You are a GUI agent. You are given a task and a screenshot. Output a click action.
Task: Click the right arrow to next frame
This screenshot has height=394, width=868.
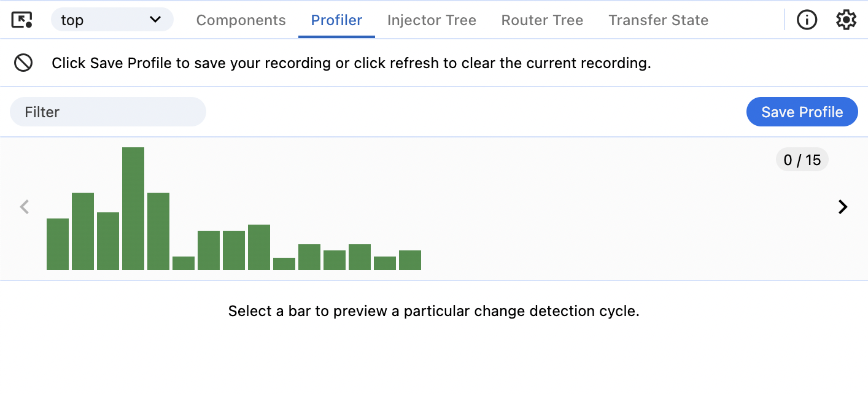[842, 207]
